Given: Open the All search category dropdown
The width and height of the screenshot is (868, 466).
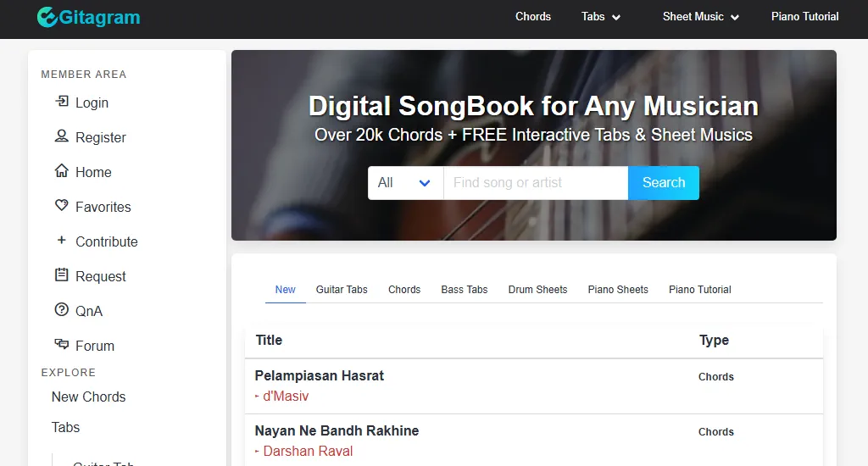Looking at the screenshot, I should [x=404, y=183].
